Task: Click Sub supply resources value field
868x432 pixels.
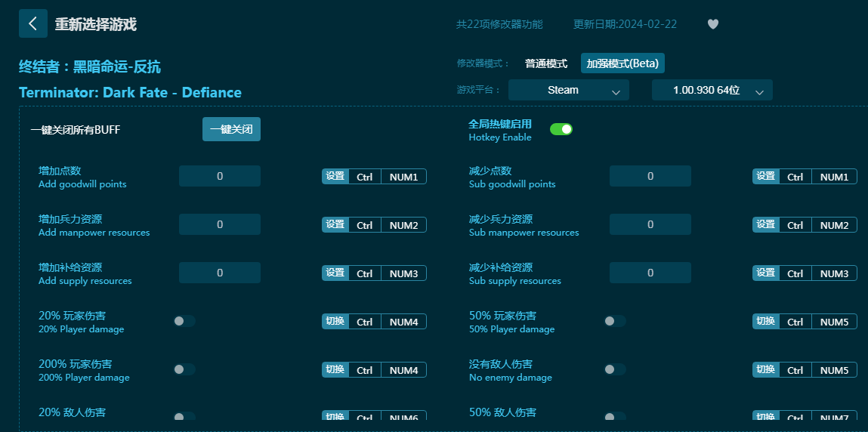Action: [x=650, y=273]
